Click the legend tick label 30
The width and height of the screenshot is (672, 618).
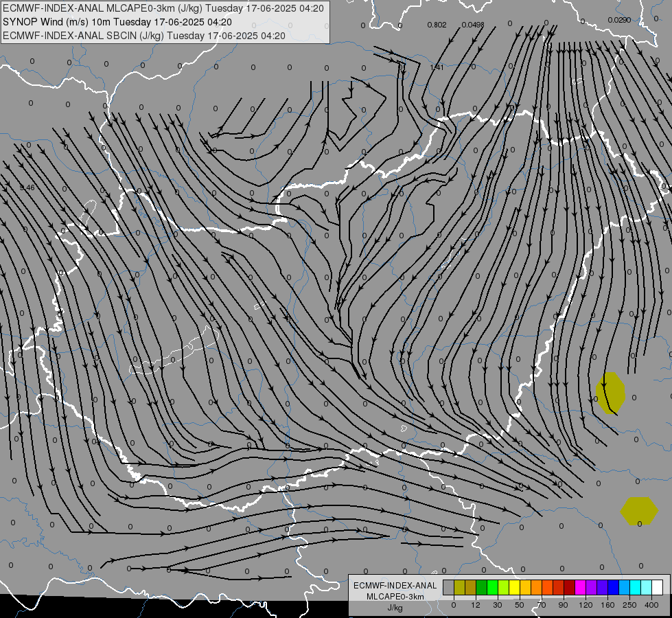pyautogui.click(x=498, y=605)
